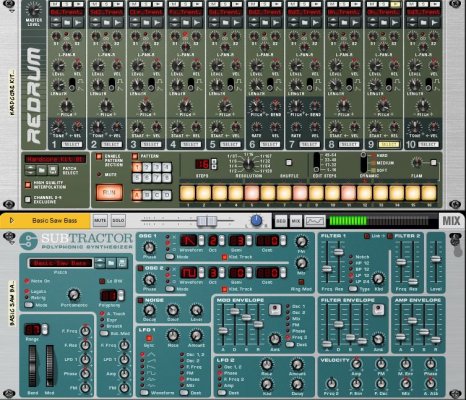This screenshot has height=400, width=466.
Task: Enable High Quality Interpolation
Action: click(28, 185)
